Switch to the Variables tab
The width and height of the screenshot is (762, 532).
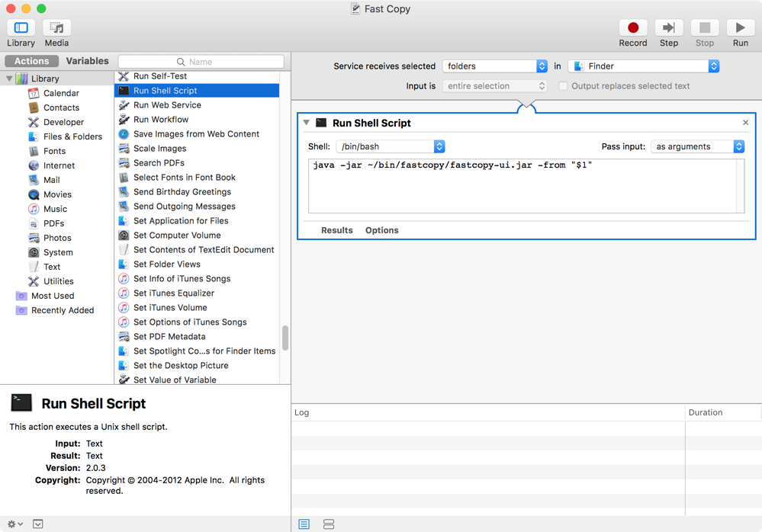click(x=88, y=61)
